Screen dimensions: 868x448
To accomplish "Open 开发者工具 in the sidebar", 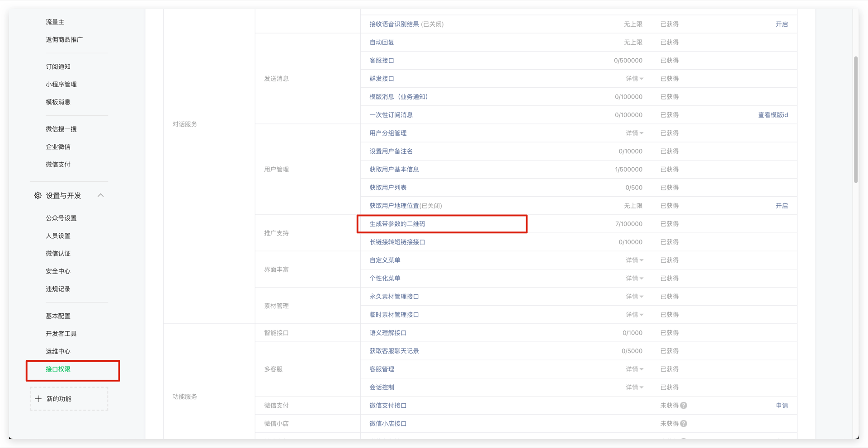I will pos(61,334).
